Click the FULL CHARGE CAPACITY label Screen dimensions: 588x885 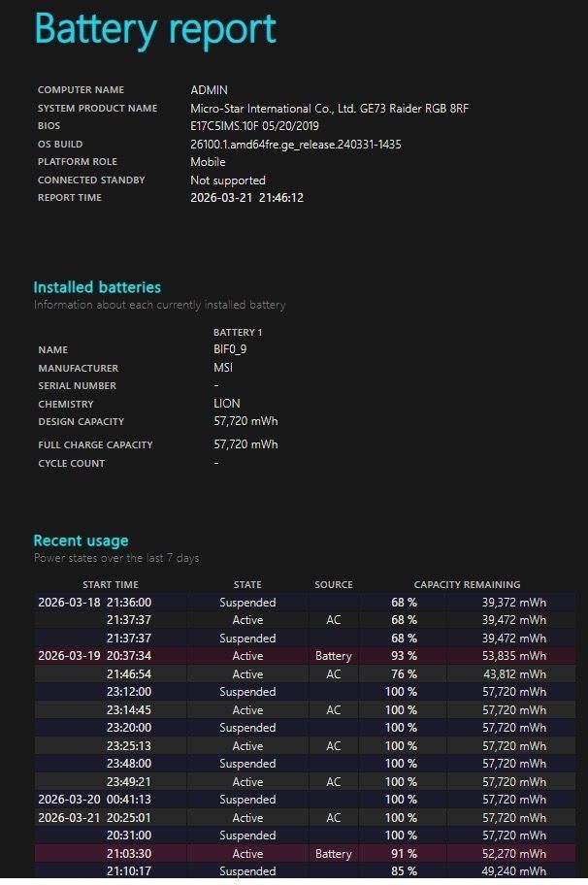click(95, 445)
